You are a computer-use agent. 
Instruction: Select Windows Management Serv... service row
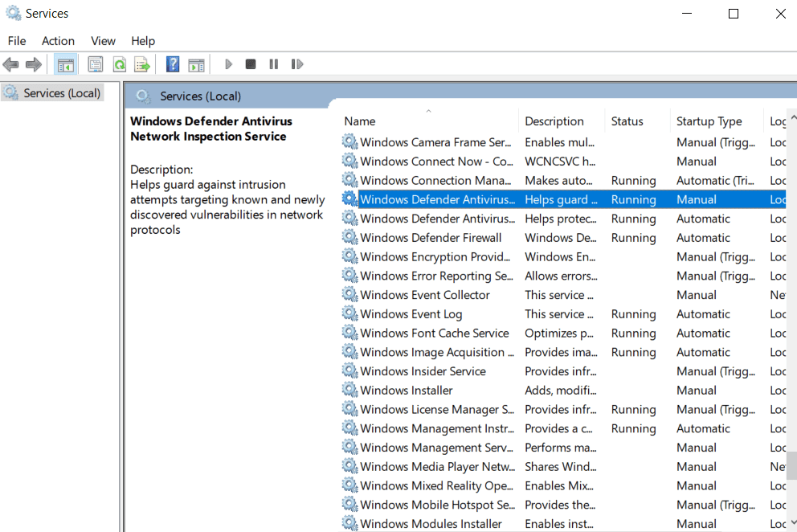563,448
